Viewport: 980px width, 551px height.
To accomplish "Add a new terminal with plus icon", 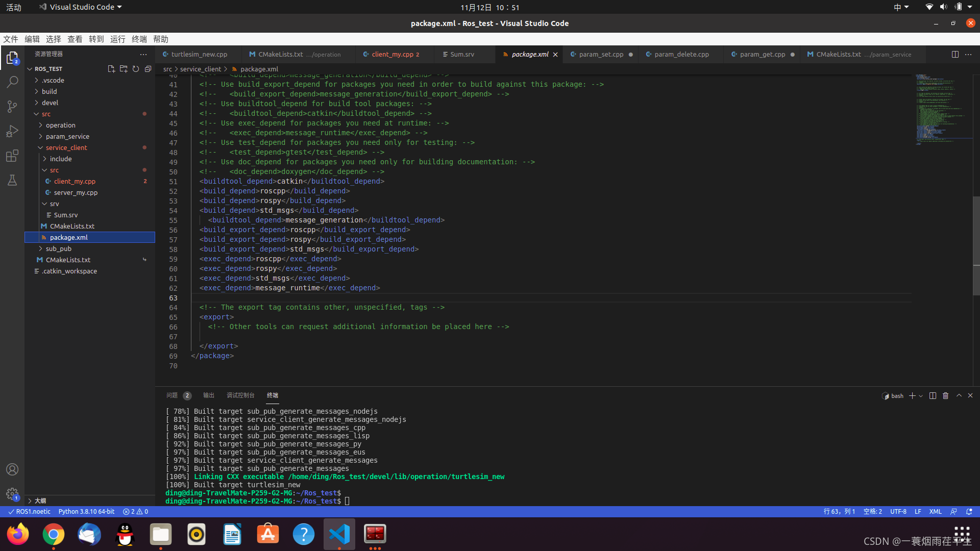I will pos(912,395).
